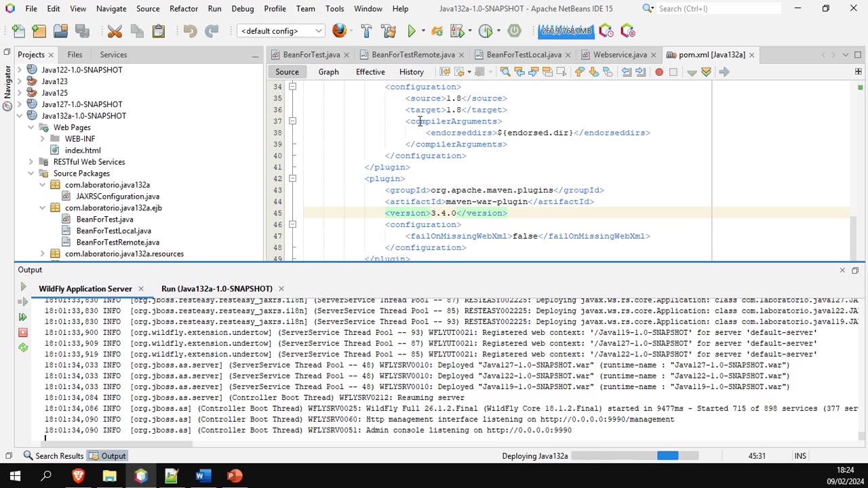The image size is (868, 488).
Task: Collapse the Java132a-1.0-SNAPSHOT project node
Action: point(19,116)
